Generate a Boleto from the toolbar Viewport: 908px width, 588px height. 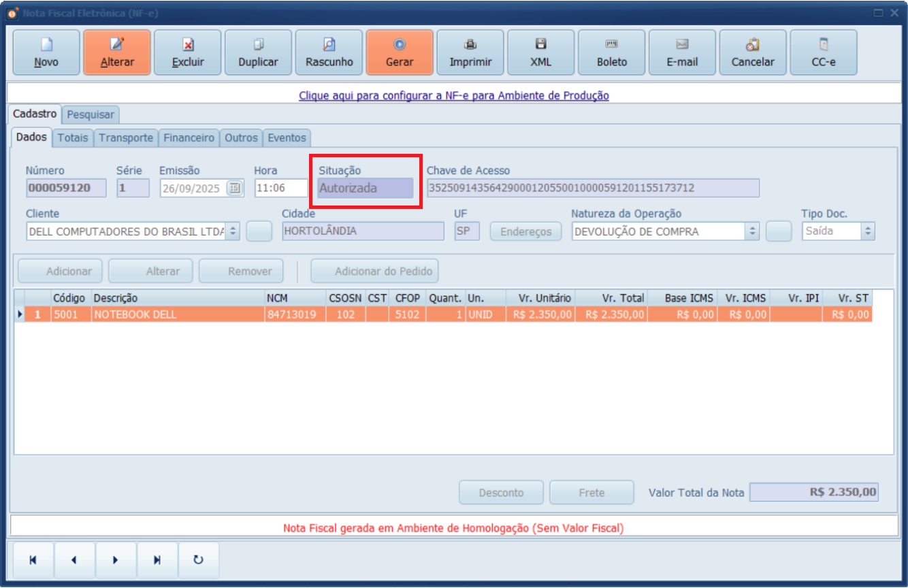612,52
